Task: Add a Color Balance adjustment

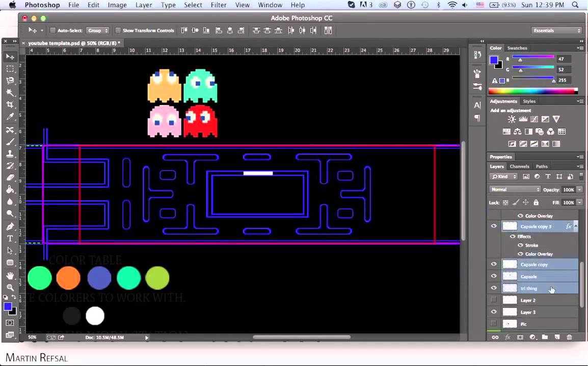Action: click(x=518, y=132)
